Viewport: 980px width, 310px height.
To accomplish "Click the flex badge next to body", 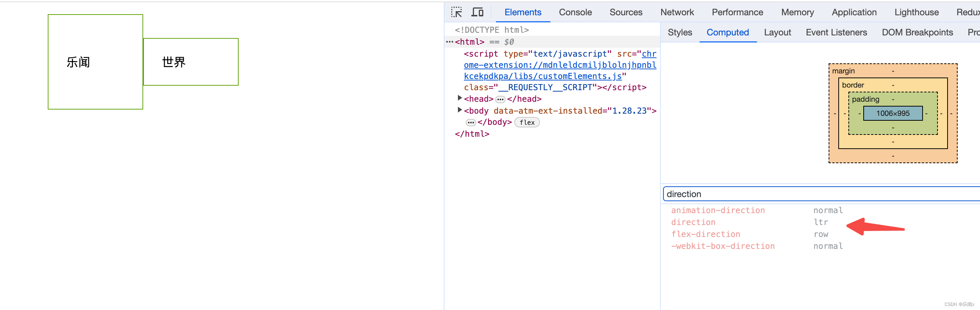I will (527, 122).
